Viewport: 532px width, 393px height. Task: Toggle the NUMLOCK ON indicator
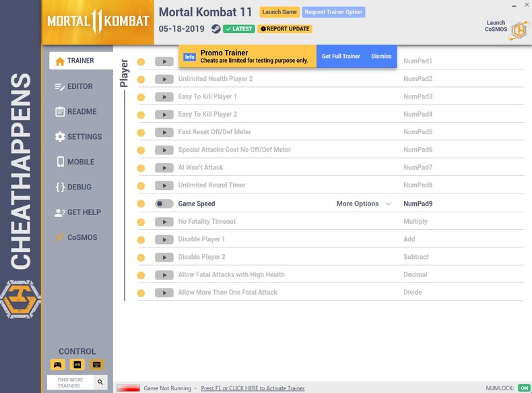(x=524, y=388)
